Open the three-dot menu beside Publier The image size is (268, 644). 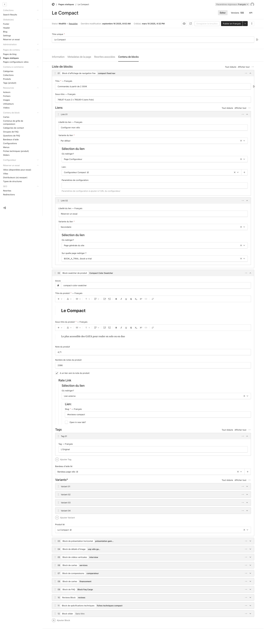[x=252, y=24]
